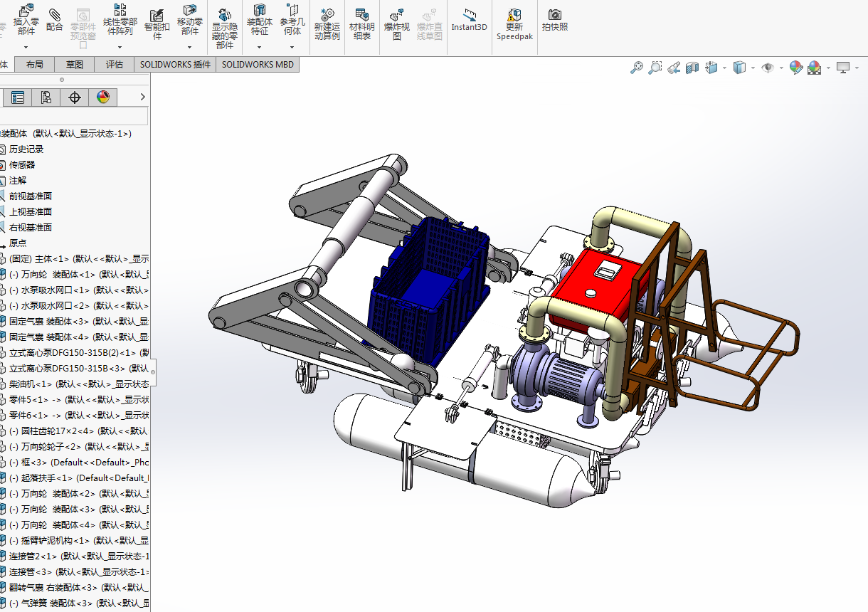Screen dimensions: 868x612
Task: Click Show Hidden Components (显示隐藏的零部件)
Action: [x=225, y=27]
